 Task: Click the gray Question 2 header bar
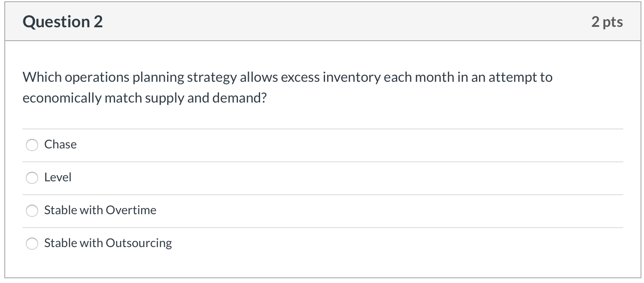(x=322, y=21)
